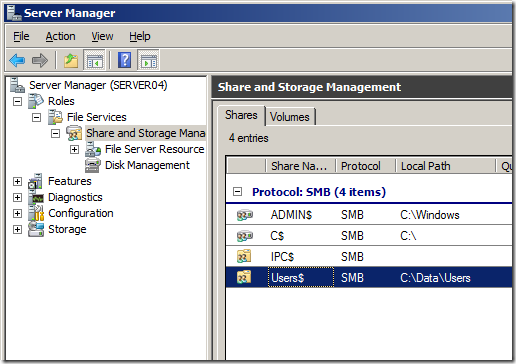Viewport: 516px width, 364px height.
Task: Expand the Diagnostics tree node
Action: 17,197
